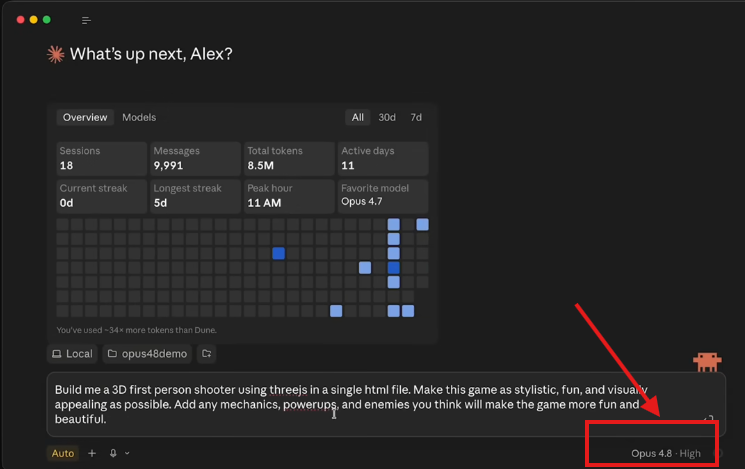Click the plus attach button
745x469 pixels.
pyautogui.click(x=92, y=453)
